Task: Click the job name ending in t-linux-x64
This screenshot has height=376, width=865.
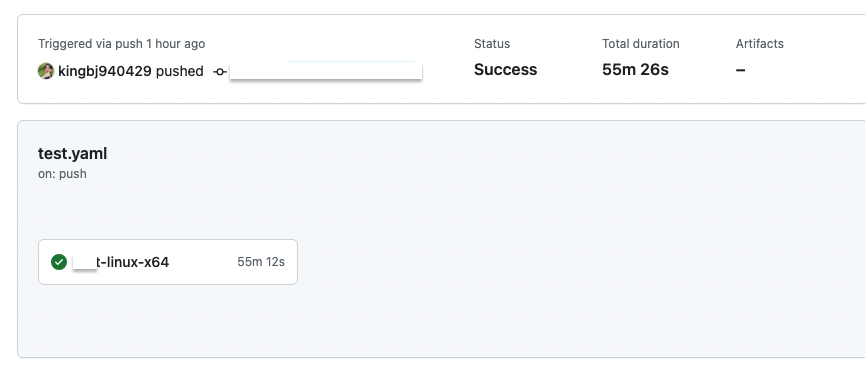Action: coord(121,262)
